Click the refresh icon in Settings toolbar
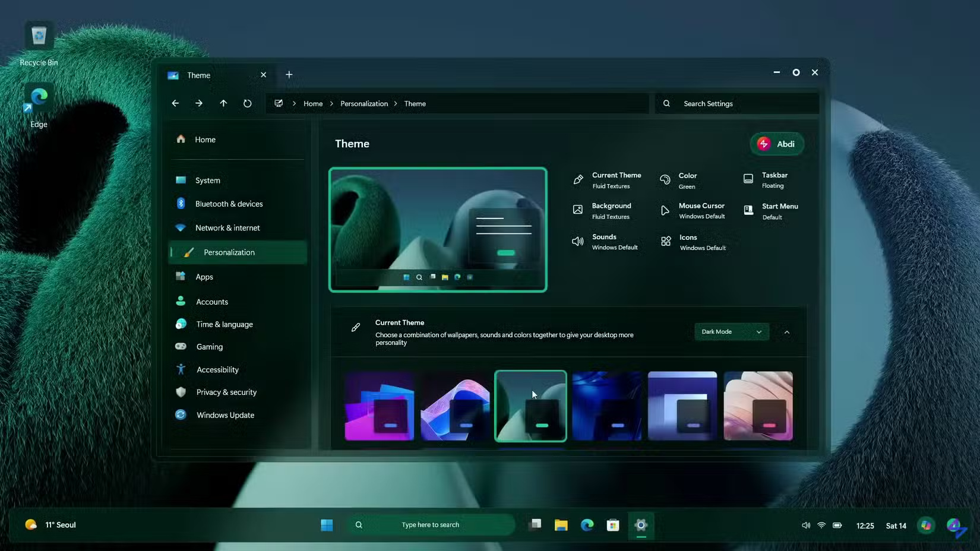Image resolution: width=980 pixels, height=551 pixels. coord(247,103)
